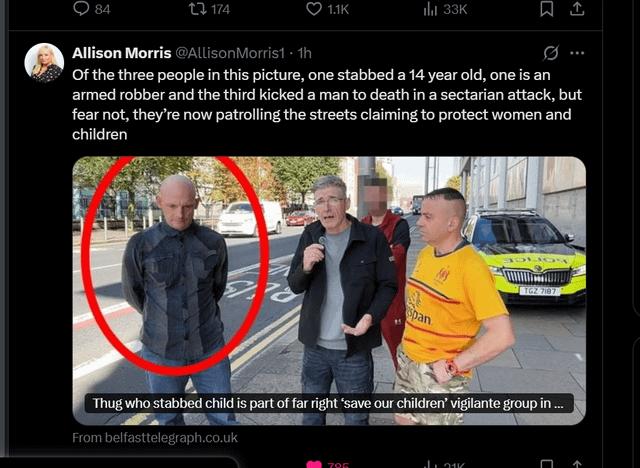
Task: Follow the 'From belfasttelegraph.co.uk' source link
Action: (x=155, y=438)
